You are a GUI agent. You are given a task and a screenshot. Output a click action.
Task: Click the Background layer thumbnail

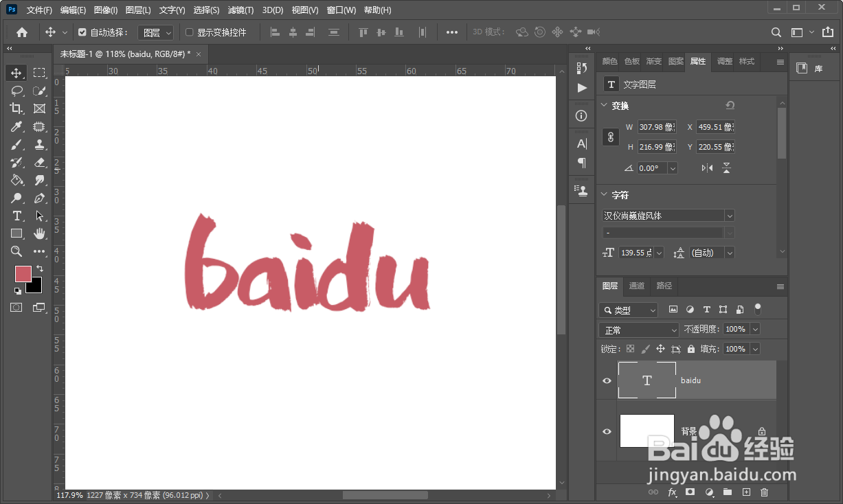647,431
